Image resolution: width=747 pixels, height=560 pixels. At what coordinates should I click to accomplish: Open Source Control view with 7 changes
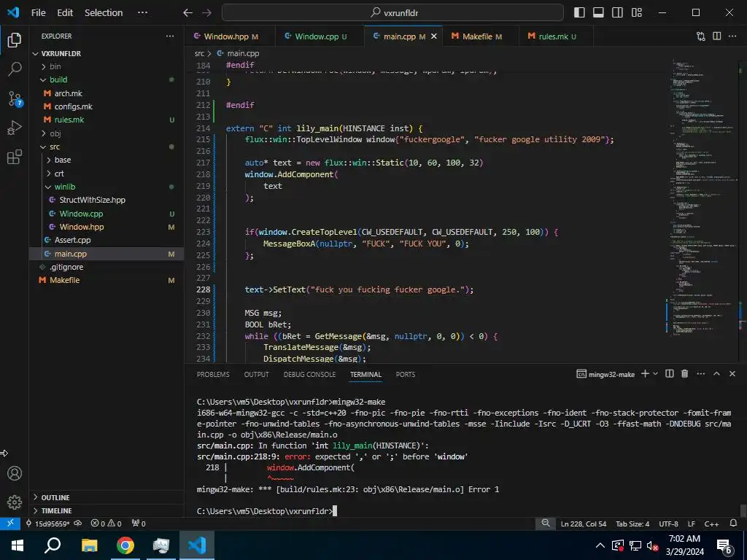pos(15,98)
